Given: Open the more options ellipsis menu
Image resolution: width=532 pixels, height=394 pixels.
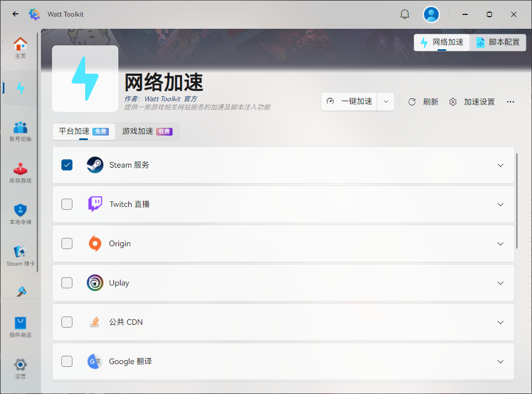Looking at the screenshot, I should pyautogui.click(x=510, y=102).
